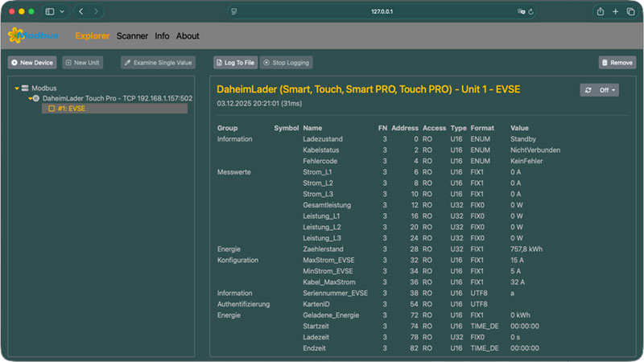Click the refresh icon beside Off
Viewport: 644px width, 362px height.
tap(588, 90)
